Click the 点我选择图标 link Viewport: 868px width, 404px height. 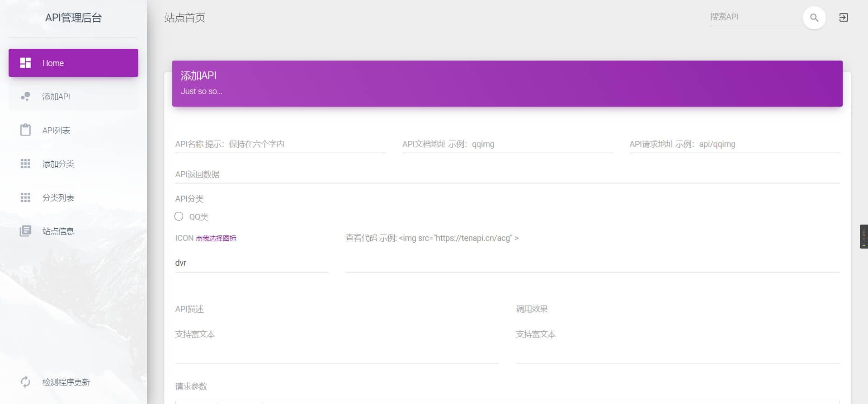pos(216,239)
